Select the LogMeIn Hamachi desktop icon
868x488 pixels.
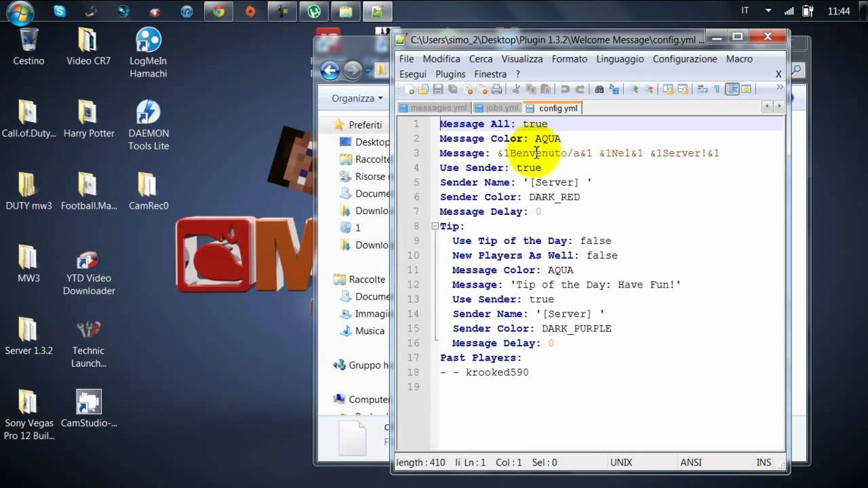pyautogui.click(x=149, y=53)
